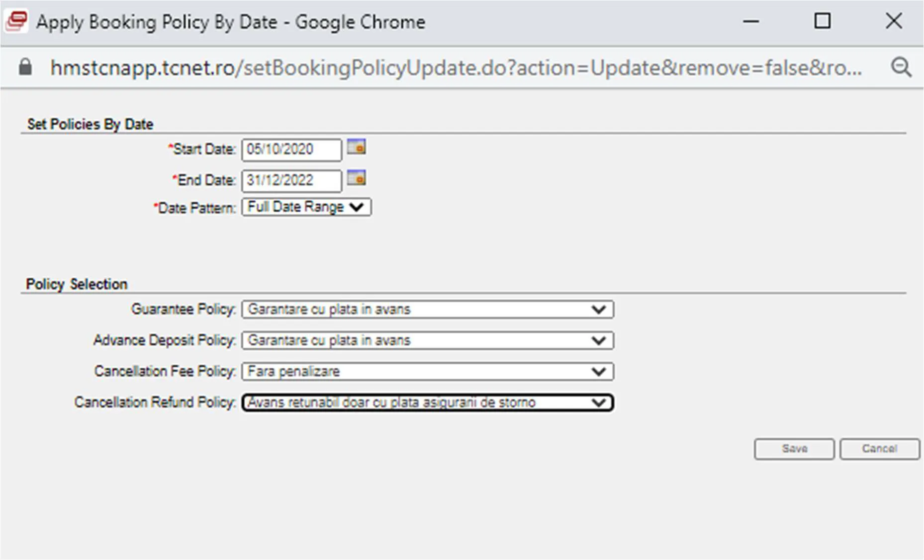Minimize the Chrome popup window
The width and height of the screenshot is (924, 560).
(751, 21)
